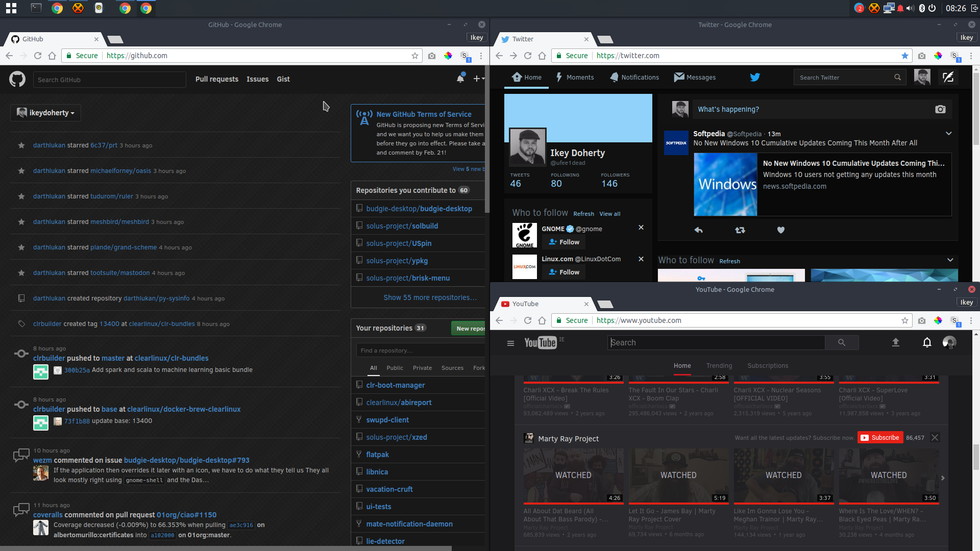Show 55 more repositories

click(x=430, y=297)
